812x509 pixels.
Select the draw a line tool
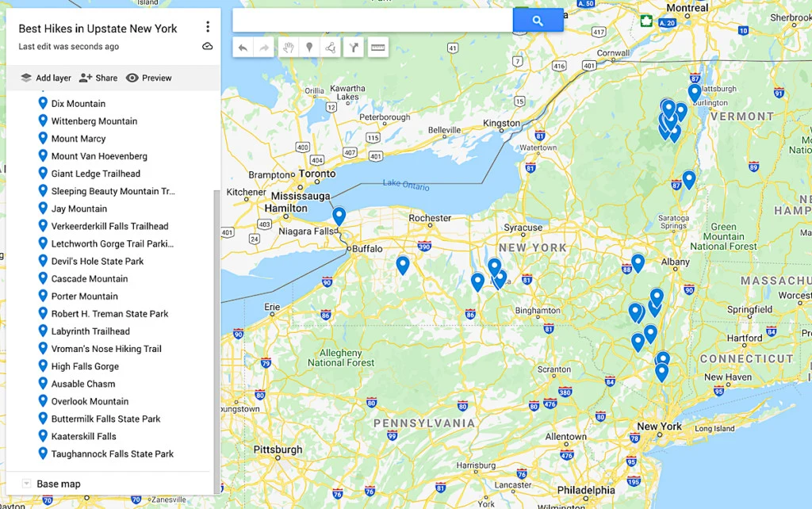[331, 48]
